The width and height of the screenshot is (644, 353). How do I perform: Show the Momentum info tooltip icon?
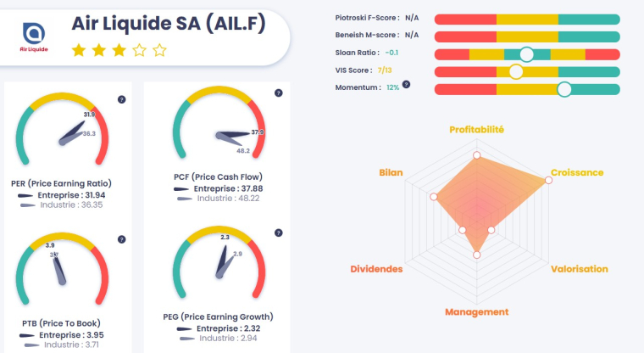[407, 85]
